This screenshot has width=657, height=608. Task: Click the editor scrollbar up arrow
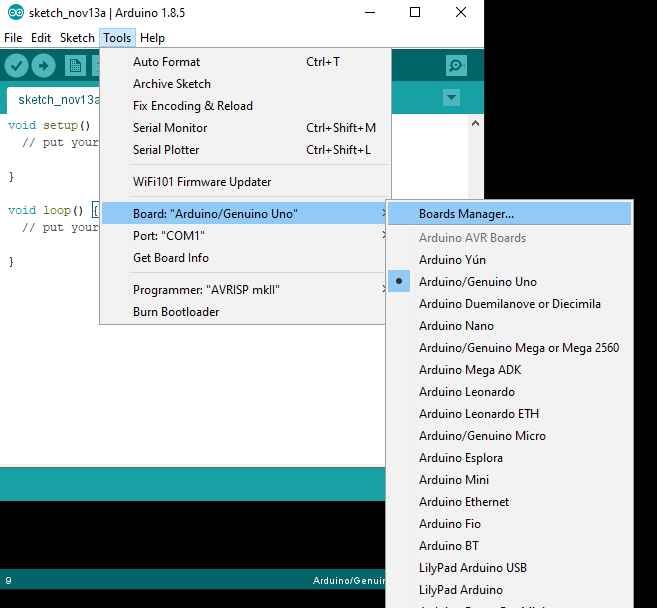tap(475, 123)
